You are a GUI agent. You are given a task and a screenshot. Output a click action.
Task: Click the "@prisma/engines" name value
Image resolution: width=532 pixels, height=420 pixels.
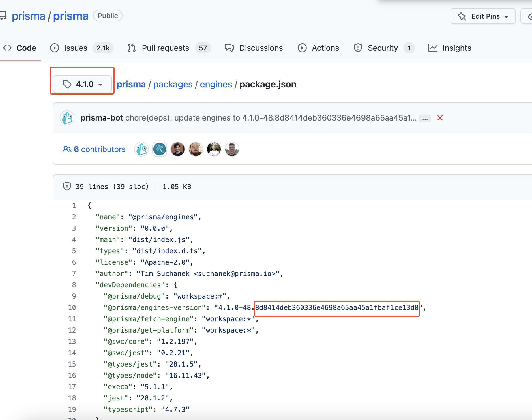coord(163,217)
